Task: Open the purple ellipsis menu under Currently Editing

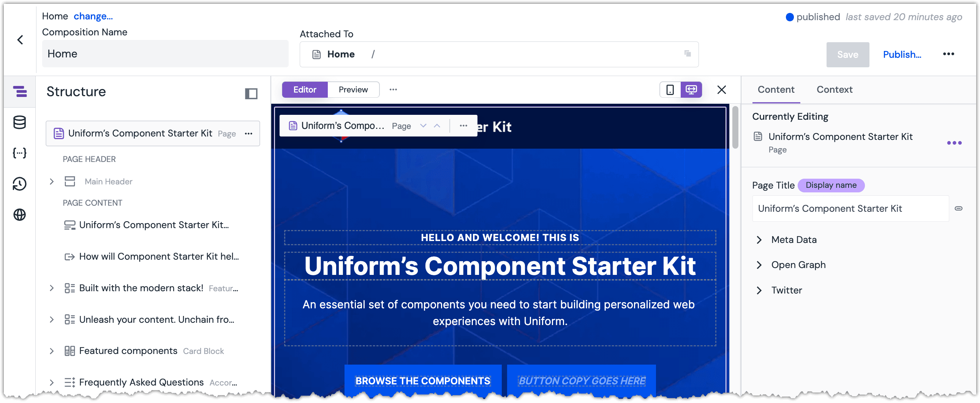Action: pyautogui.click(x=954, y=143)
